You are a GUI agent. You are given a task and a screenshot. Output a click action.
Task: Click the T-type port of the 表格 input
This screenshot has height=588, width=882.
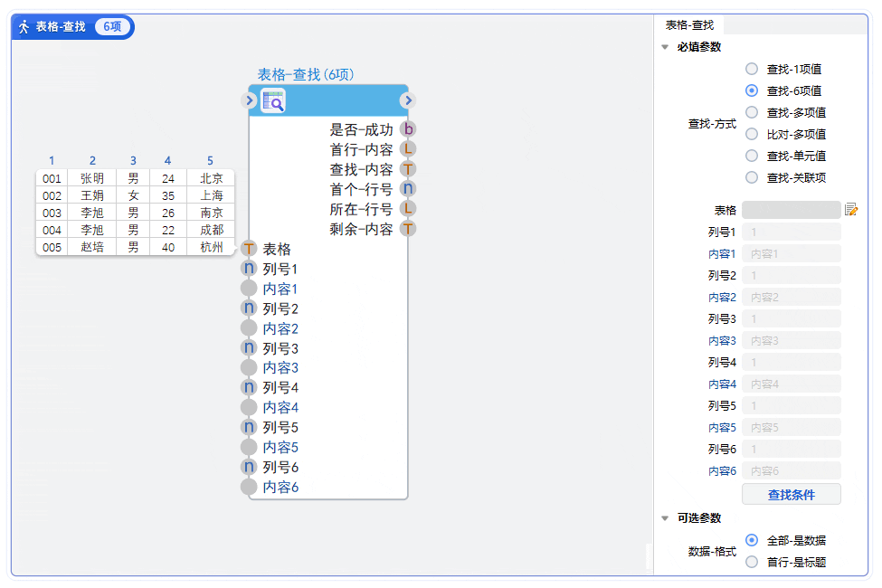tap(249, 247)
